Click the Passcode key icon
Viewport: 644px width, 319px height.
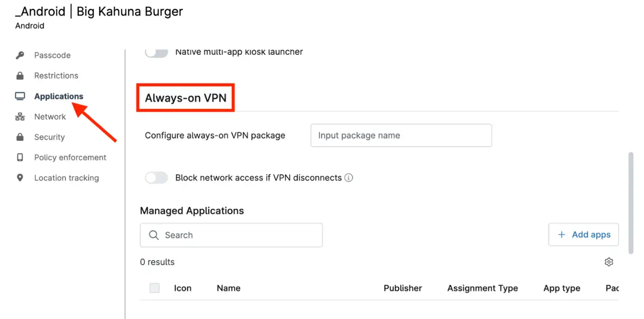tap(20, 55)
